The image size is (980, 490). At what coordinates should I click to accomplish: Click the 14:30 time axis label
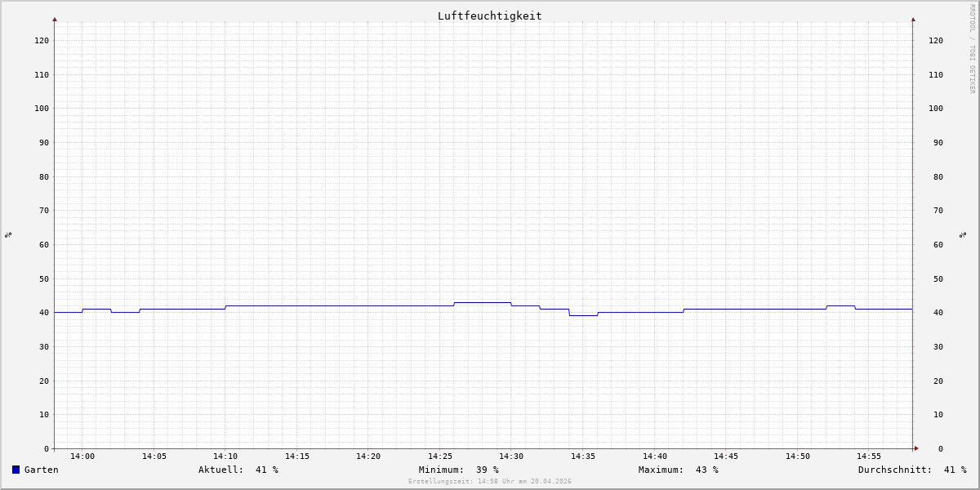[511, 457]
